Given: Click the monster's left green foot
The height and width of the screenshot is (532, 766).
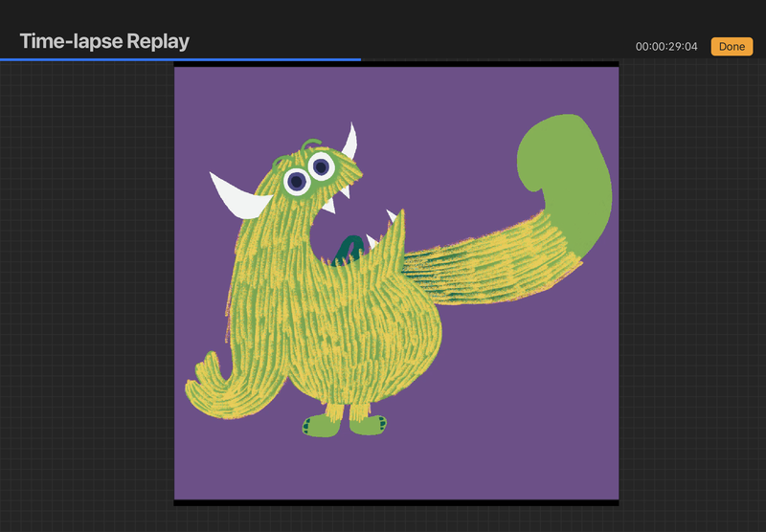Looking at the screenshot, I should click(x=321, y=425).
